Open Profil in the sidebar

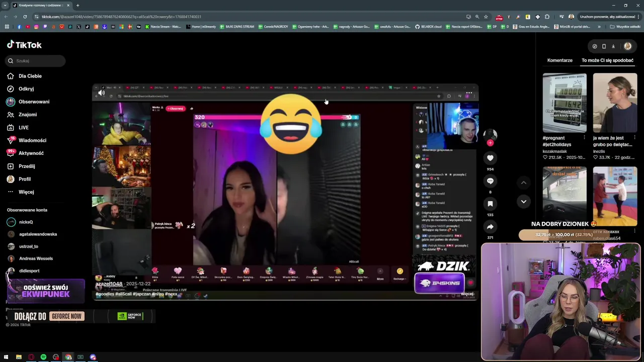[25, 179]
